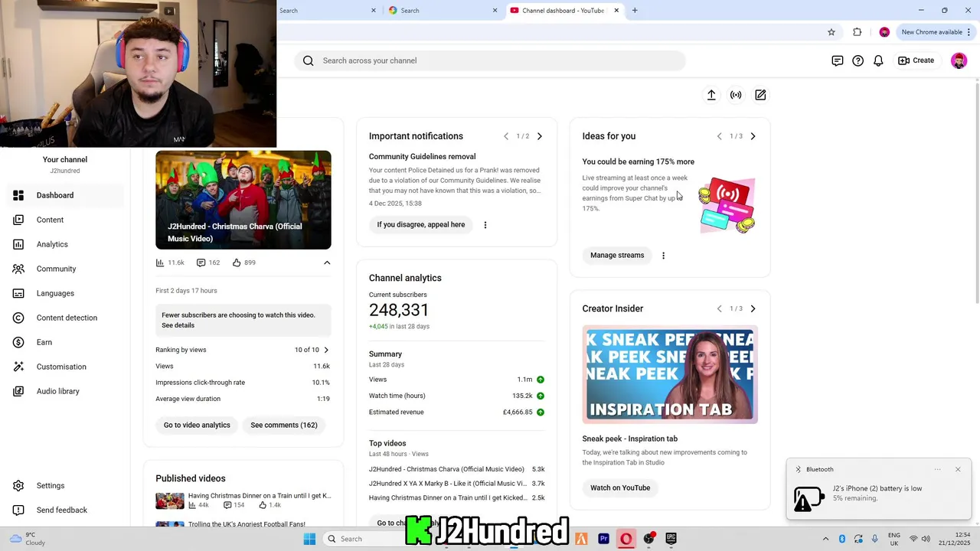The image size is (980, 551).
Task: Bookmark this page with the star icon
Action: pos(831,32)
